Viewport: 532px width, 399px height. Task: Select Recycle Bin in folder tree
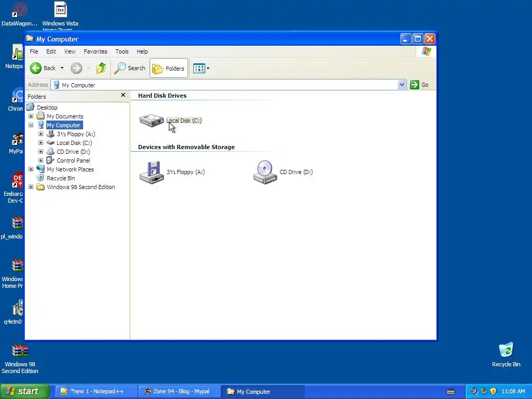[61, 178]
